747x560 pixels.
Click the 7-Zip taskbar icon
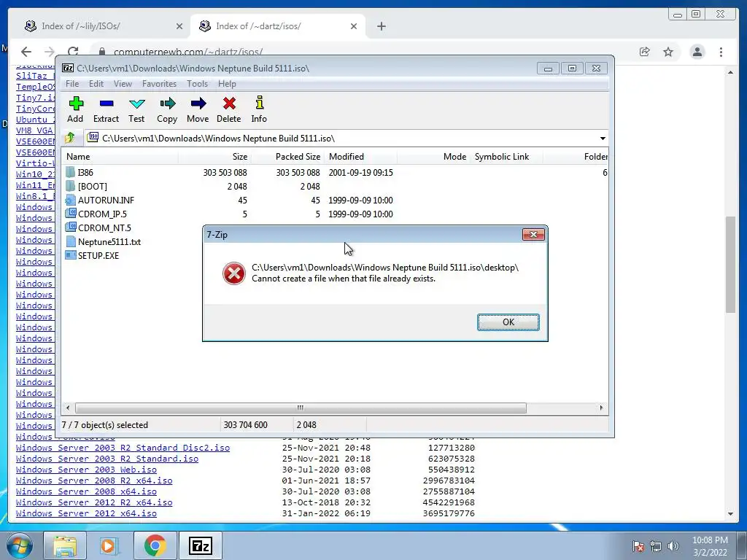coord(200,545)
